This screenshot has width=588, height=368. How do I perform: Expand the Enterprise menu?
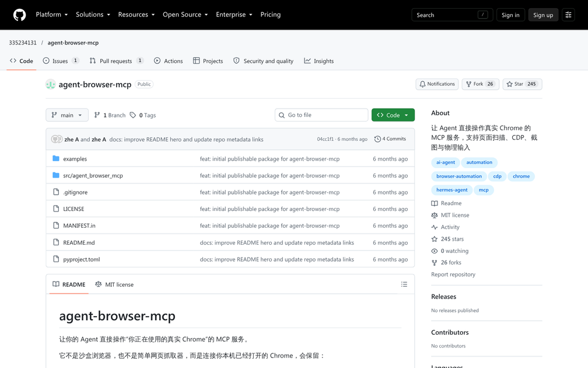(x=234, y=15)
